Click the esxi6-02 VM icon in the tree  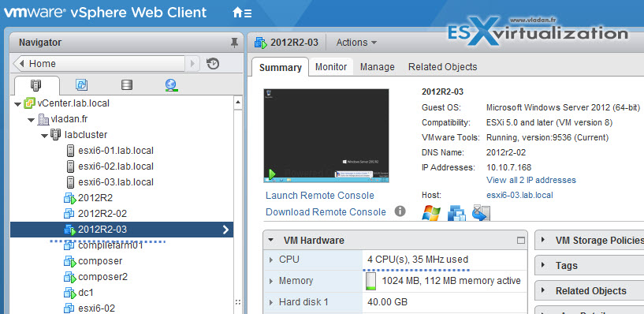(x=69, y=308)
